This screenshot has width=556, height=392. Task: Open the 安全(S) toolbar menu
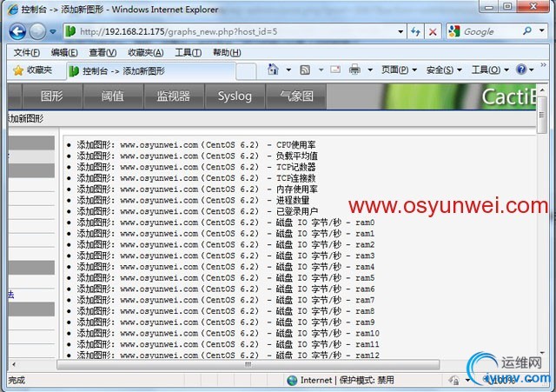[444, 70]
